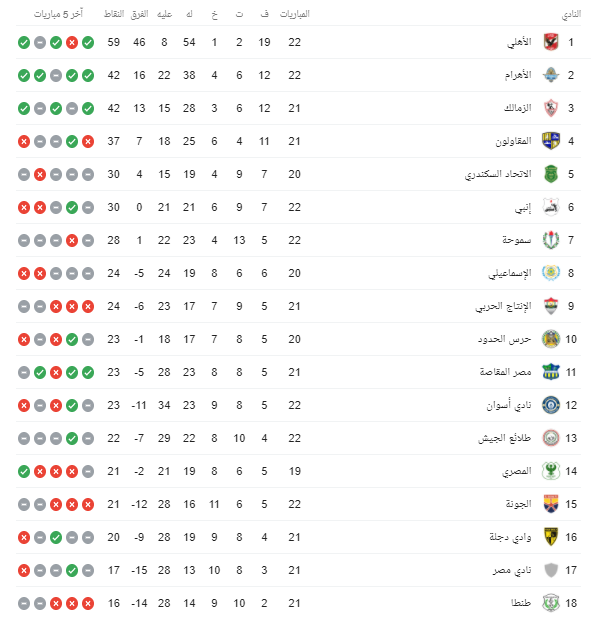The height and width of the screenshot is (619, 591).
Task: Click the طنطا club crest
Action: click(x=551, y=603)
